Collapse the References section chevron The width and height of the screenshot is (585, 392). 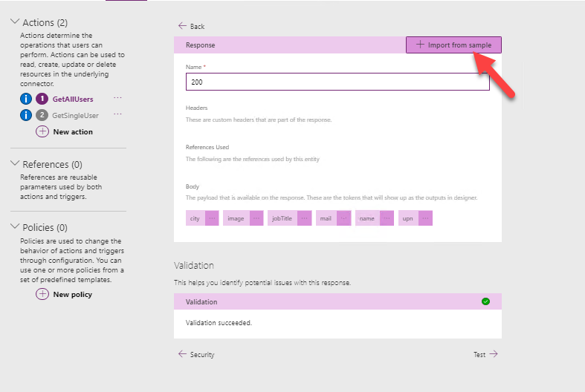(x=15, y=163)
